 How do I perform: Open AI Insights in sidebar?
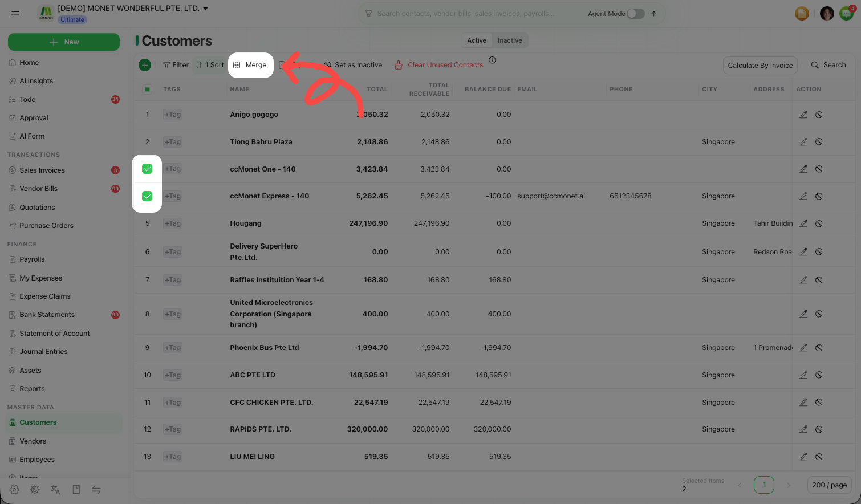click(36, 81)
